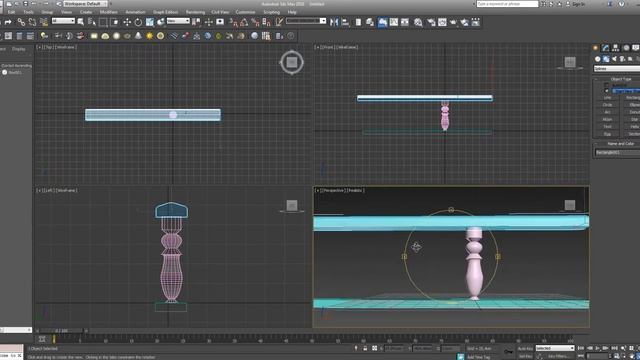This screenshot has height=360, width=640.
Task: Switch to the Motion command panel tab
Action: (x=626, y=48)
